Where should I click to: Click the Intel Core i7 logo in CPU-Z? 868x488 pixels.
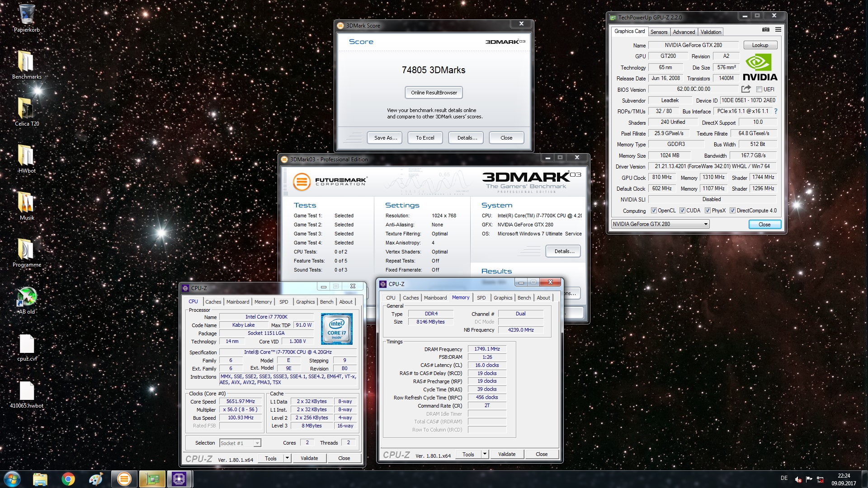pos(336,329)
